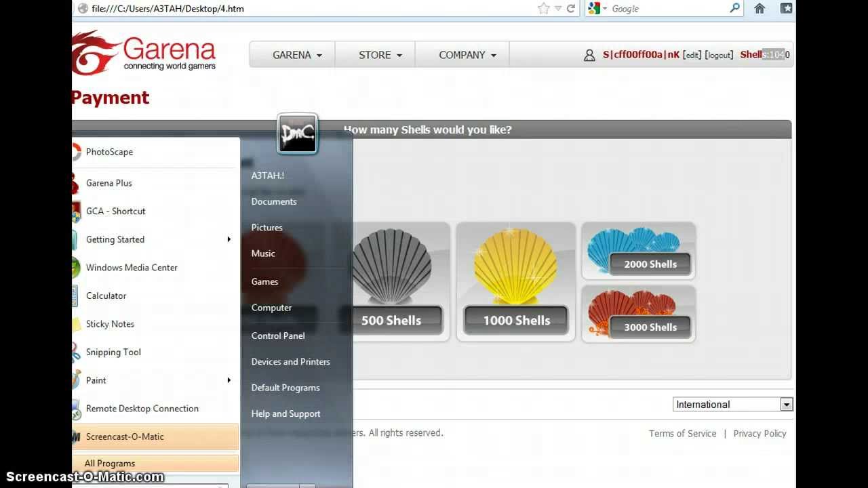This screenshot has height=488, width=868.
Task: Reload the page with the refresh icon
Action: pyautogui.click(x=571, y=8)
